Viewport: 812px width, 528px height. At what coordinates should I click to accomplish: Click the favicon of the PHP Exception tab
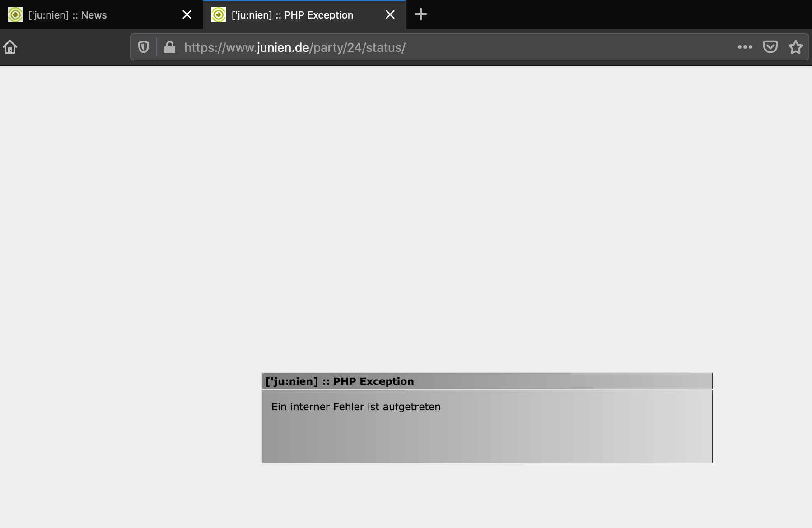point(219,15)
